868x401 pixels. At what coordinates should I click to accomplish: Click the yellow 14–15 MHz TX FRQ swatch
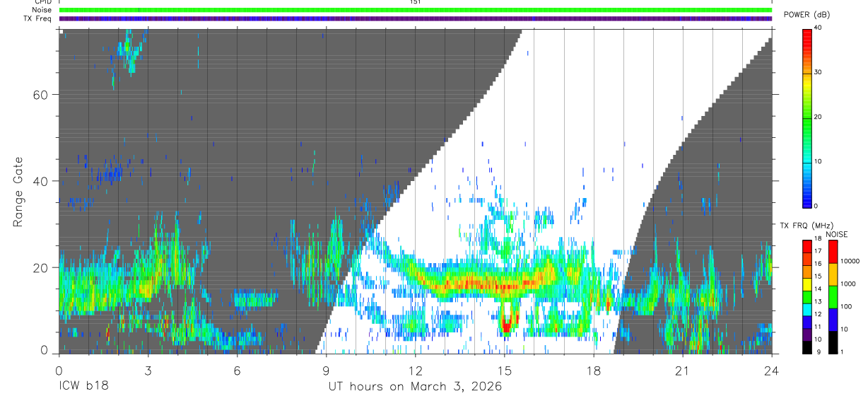tap(807, 284)
